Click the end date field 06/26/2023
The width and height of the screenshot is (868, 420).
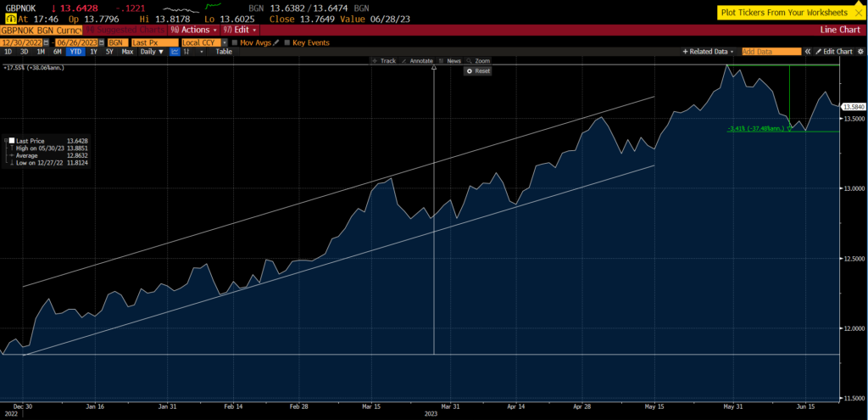(76, 42)
